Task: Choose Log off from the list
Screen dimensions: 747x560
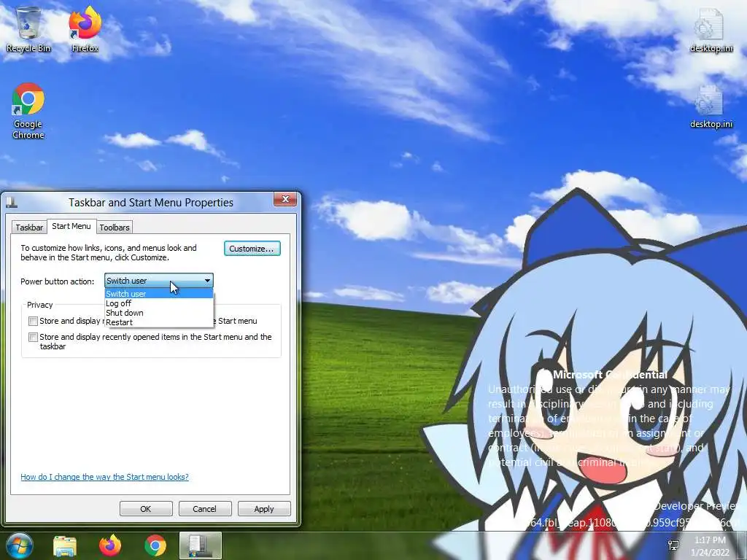Action: [x=158, y=303]
